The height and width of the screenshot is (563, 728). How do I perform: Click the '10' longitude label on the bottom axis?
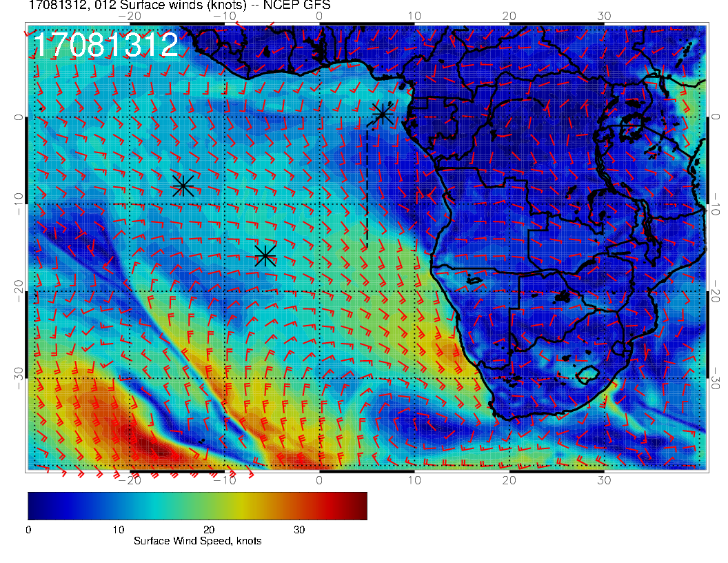pos(414,480)
